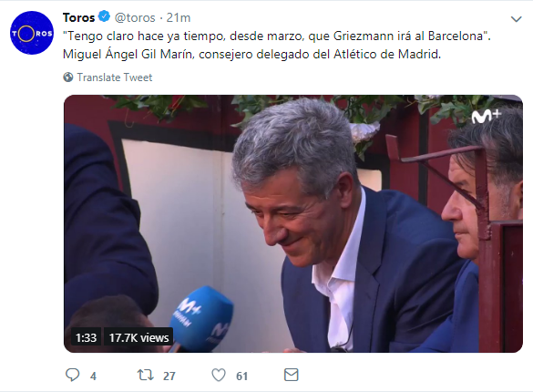Send the tweet via the envelope icon
The image size is (533, 392).
[x=291, y=375]
